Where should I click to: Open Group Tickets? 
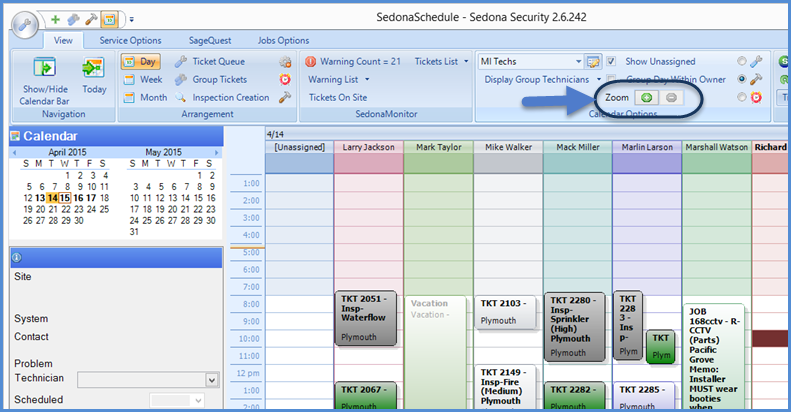(219, 80)
